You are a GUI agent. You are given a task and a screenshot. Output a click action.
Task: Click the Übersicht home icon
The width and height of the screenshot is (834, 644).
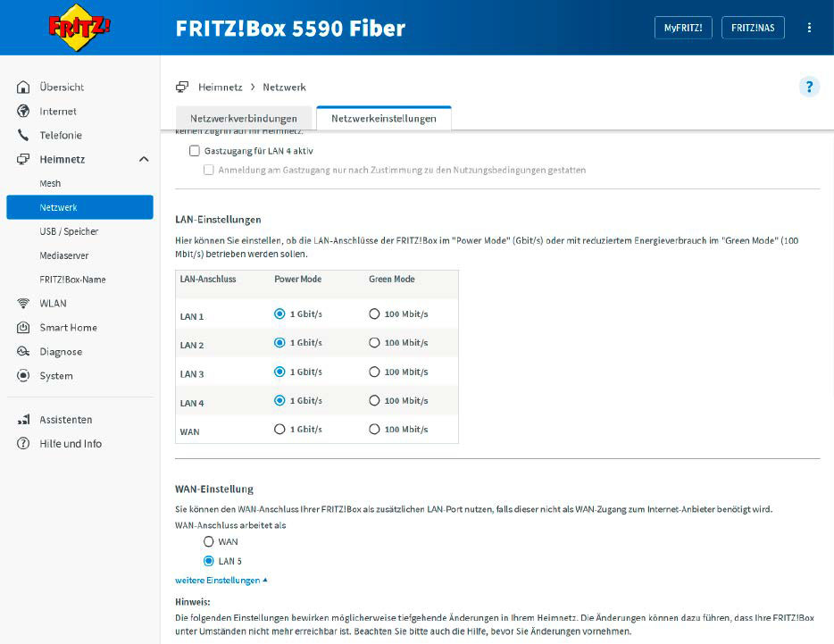(x=23, y=87)
